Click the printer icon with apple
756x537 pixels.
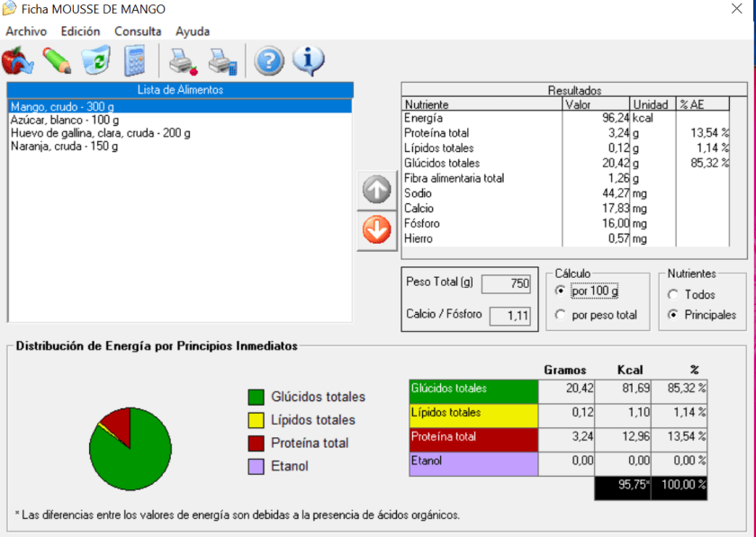click(x=183, y=61)
